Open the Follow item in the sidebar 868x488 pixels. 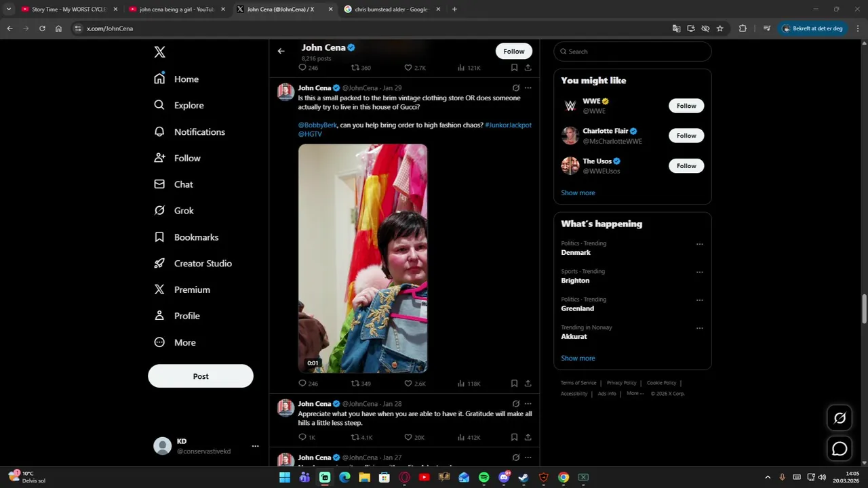(177, 158)
